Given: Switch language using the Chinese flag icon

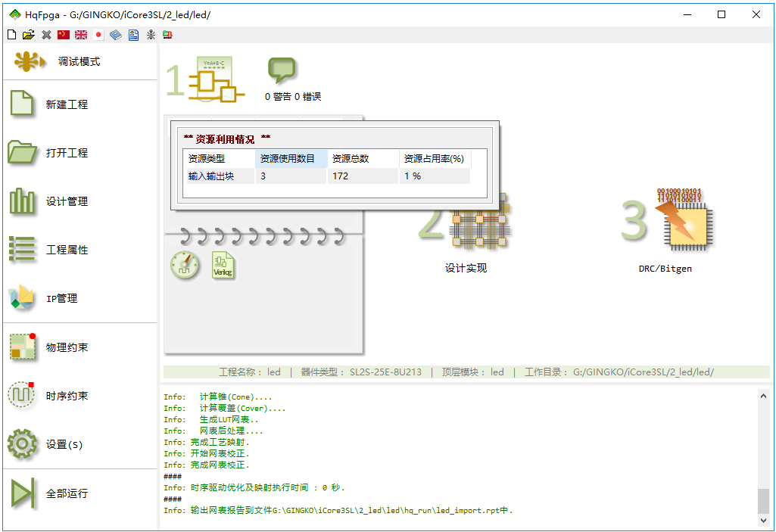Looking at the screenshot, I should [64, 35].
